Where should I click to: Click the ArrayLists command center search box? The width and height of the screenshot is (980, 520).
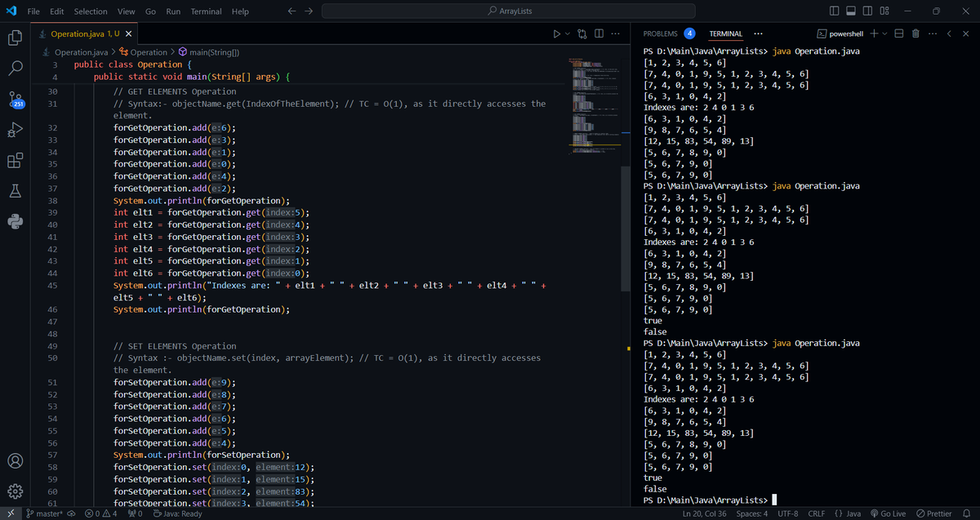(x=509, y=11)
